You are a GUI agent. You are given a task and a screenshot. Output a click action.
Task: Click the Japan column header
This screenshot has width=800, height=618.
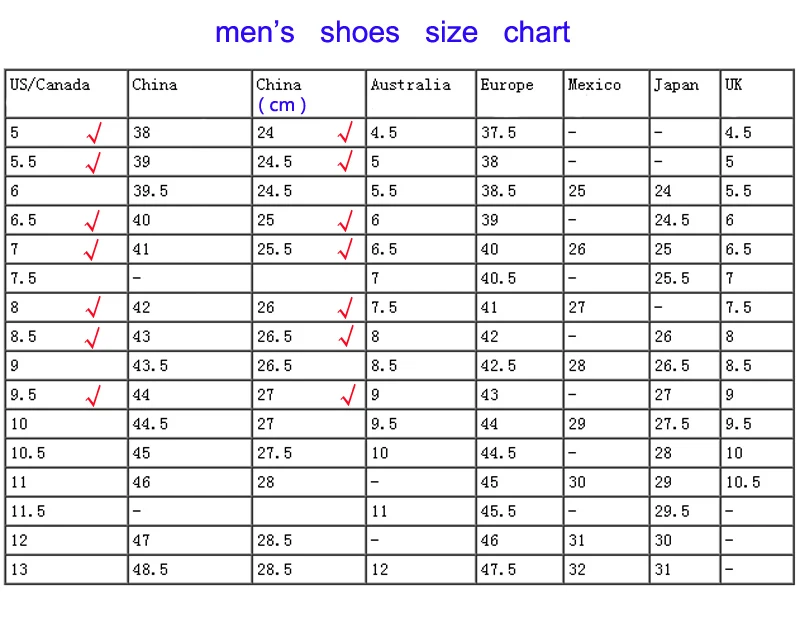[677, 85]
